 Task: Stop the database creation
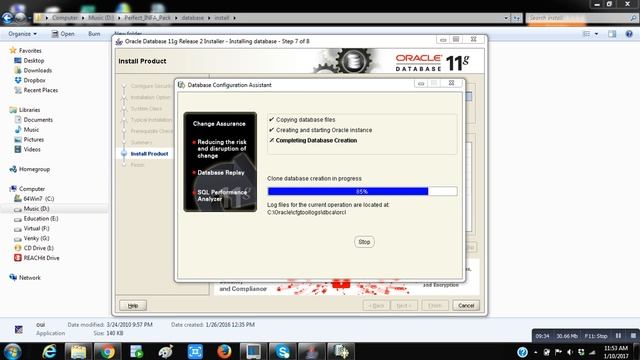pyautogui.click(x=364, y=242)
